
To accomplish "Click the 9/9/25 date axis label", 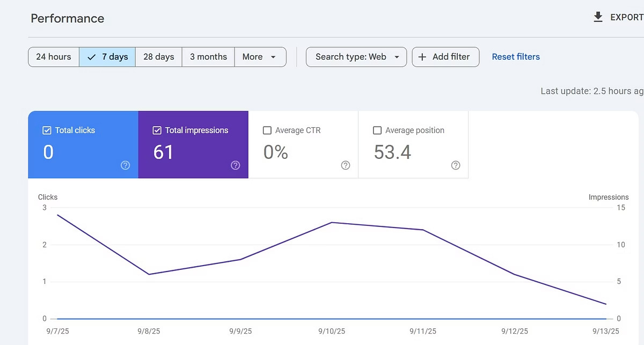I will click(x=240, y=332).
